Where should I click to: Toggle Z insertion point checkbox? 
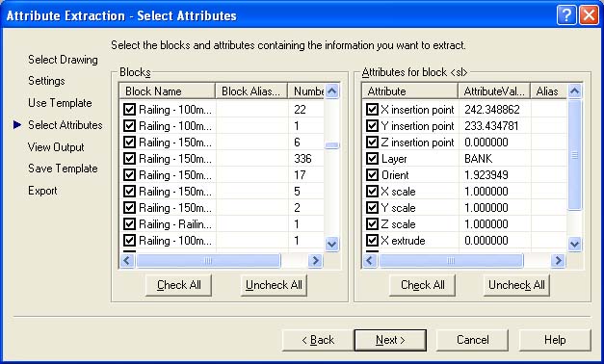click(x=372, y=143)
